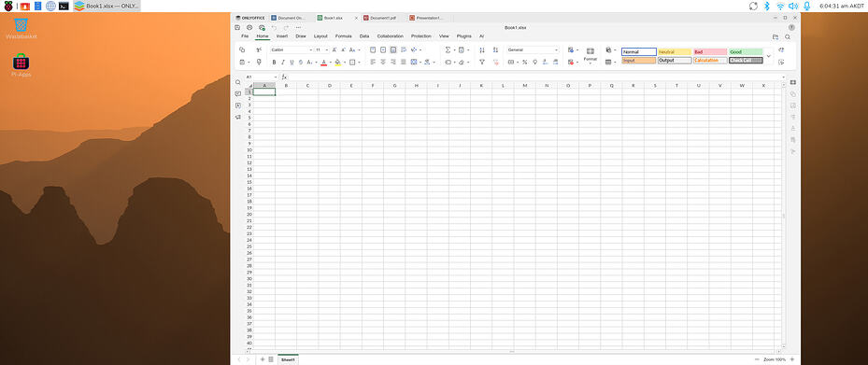868x365 pixels.
Task: Open the Summation function dropdown arrow
Action: tap(454, 49)
